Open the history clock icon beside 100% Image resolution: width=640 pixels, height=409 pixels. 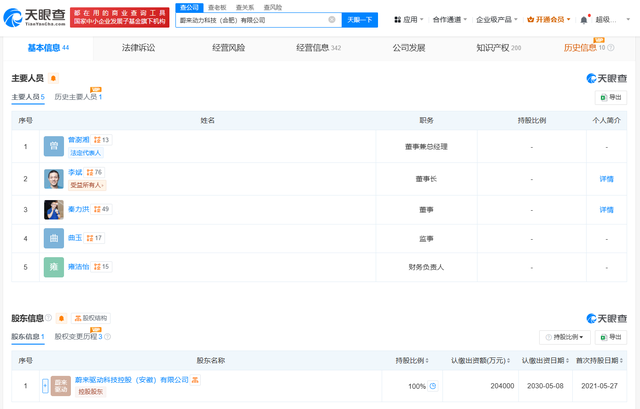click(x=433, y=386)
